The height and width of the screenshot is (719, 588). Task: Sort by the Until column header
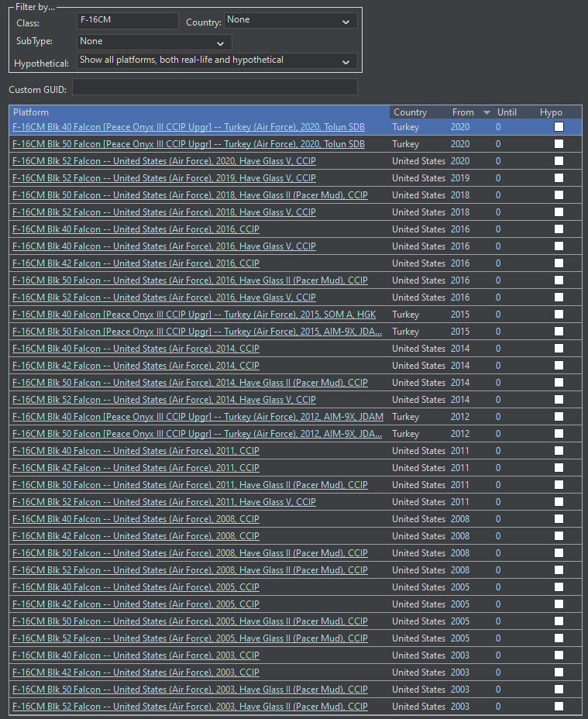tap(507, 112)
